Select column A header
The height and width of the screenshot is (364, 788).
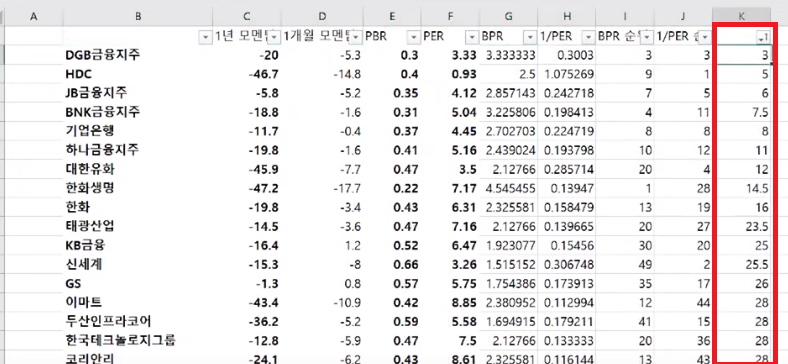click(x=34, y=17)
